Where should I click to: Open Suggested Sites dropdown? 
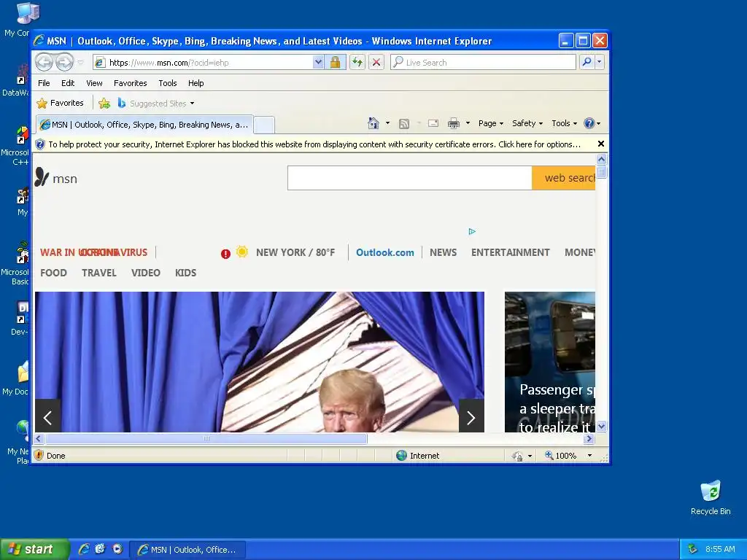tap(156, 104)
